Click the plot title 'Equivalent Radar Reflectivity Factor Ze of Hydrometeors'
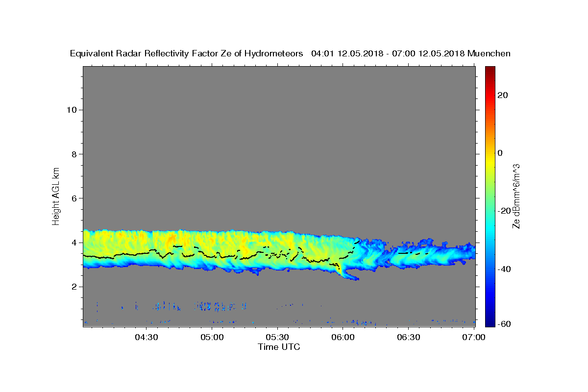This screenshot has height=392, width=588. pos(186,53)
